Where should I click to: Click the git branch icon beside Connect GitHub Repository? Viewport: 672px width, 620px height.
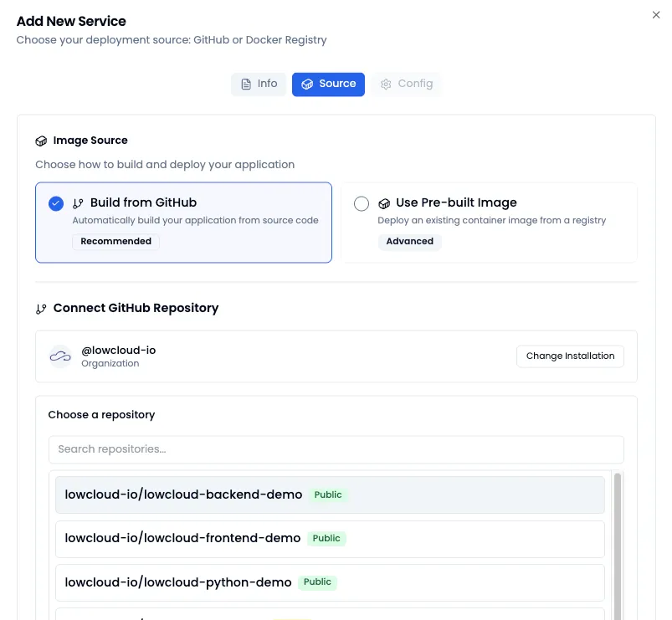(x=41, y=309)
